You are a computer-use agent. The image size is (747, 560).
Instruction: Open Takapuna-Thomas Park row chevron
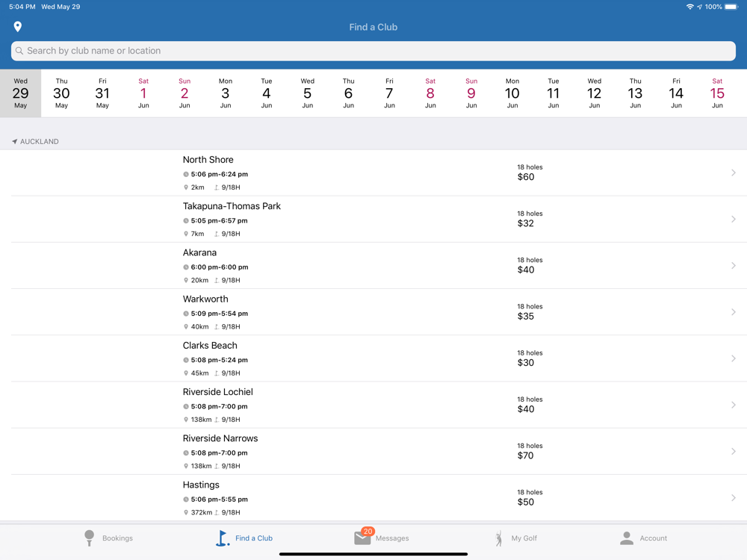click(734, 219)
